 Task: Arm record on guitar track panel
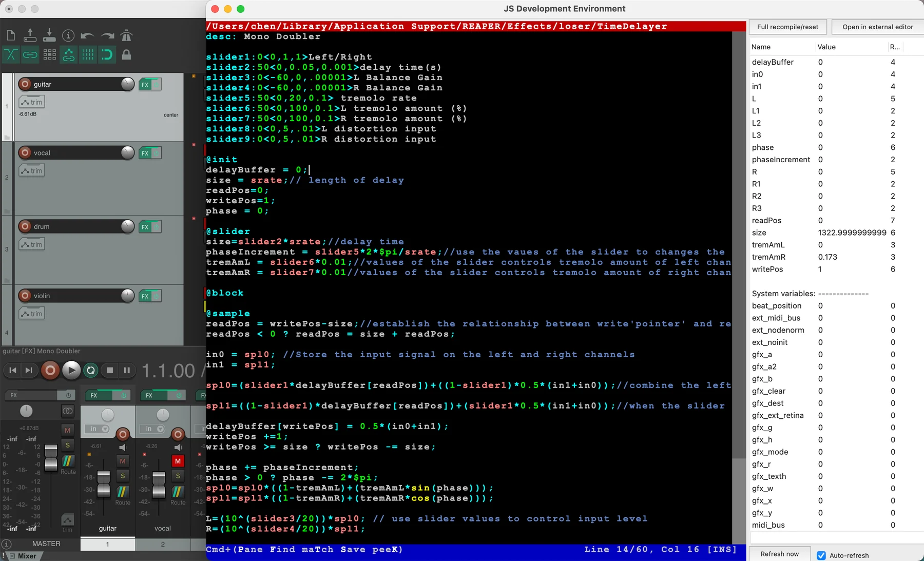point(25,84)
